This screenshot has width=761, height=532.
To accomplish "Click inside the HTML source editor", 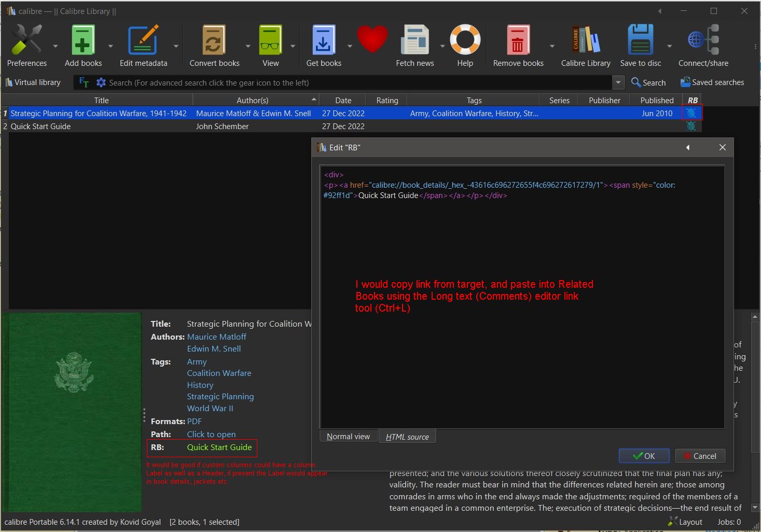I will coord(522,297).
